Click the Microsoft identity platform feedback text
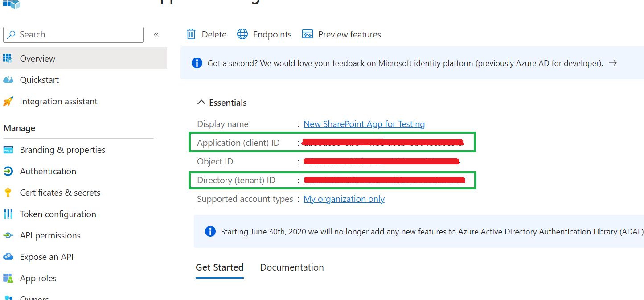This screenshot has width=644, height=300. point(406,63)
